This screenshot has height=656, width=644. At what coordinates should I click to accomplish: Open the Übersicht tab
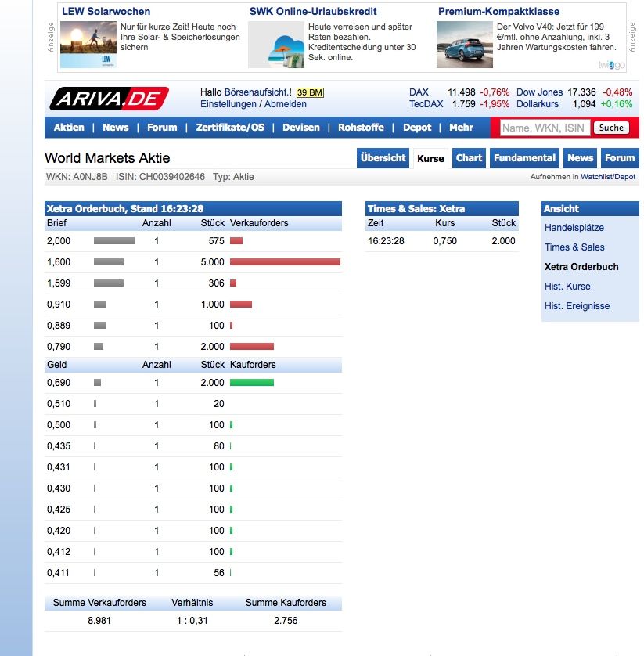click(383, 158)
